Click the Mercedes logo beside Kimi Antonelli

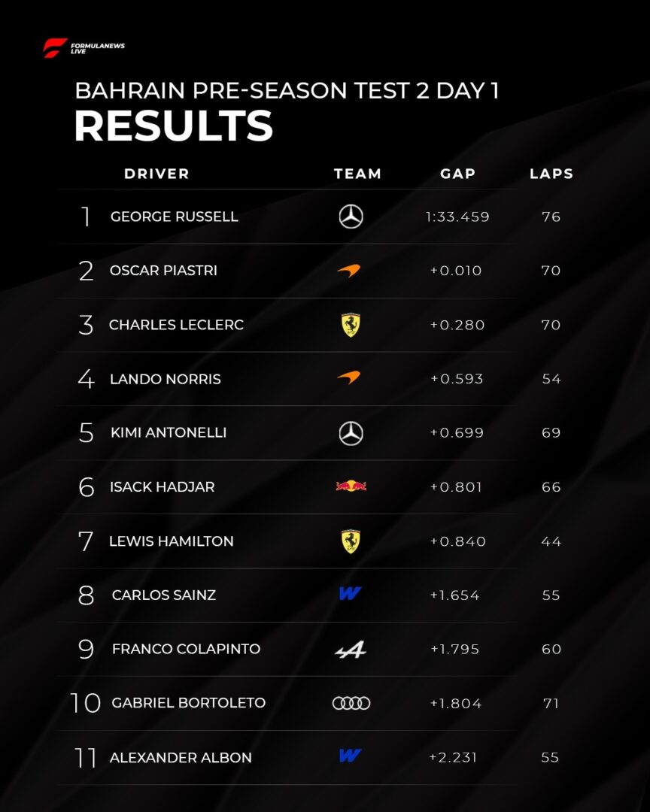(x=351, y=432)
